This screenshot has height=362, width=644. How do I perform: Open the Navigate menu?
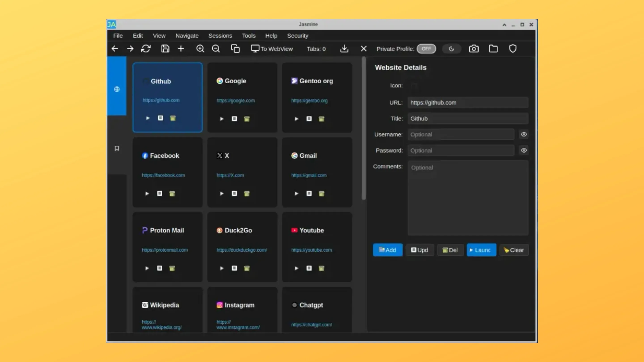[x=187, y=36]
